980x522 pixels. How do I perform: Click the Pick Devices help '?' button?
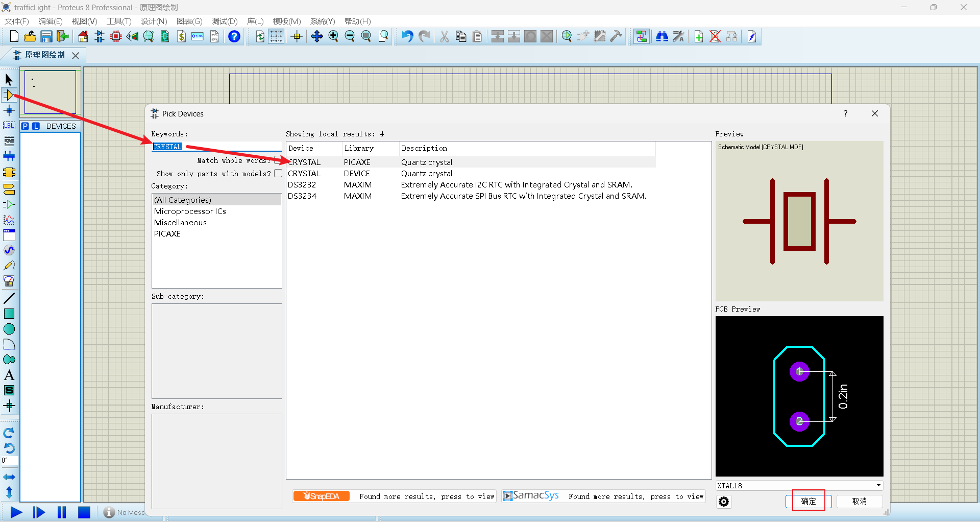846,113
